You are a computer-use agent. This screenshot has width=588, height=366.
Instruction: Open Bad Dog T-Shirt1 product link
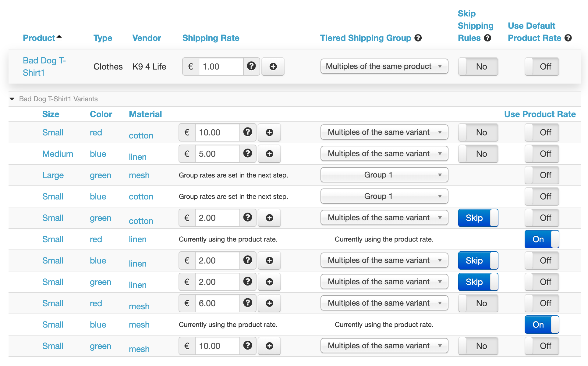coord(44,66)
